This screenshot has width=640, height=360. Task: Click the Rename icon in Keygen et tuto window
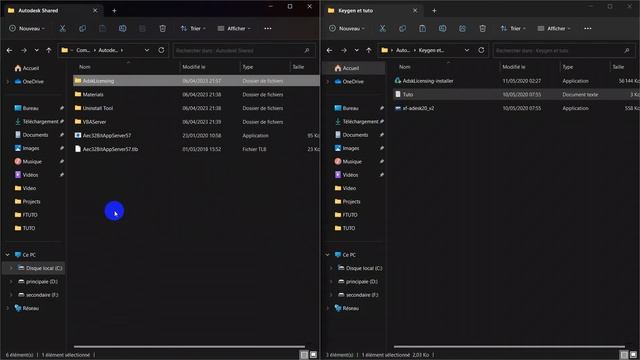(x=442, y=28)
